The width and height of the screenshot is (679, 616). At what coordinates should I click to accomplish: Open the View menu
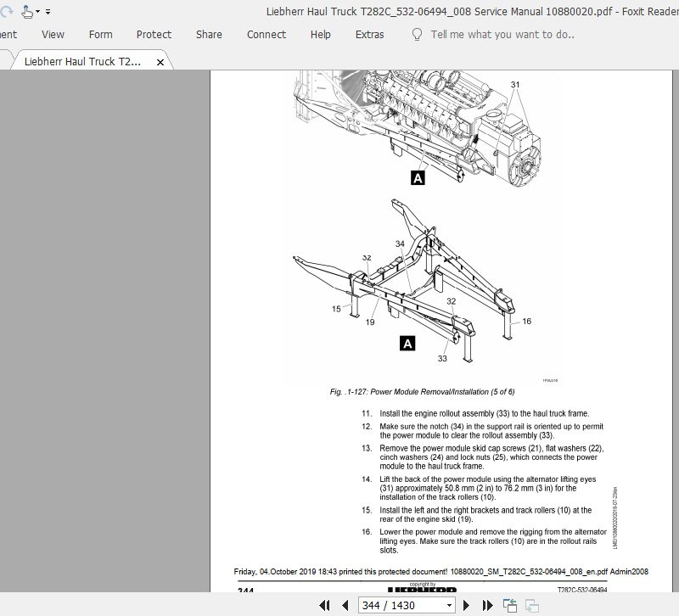(53, 35)
